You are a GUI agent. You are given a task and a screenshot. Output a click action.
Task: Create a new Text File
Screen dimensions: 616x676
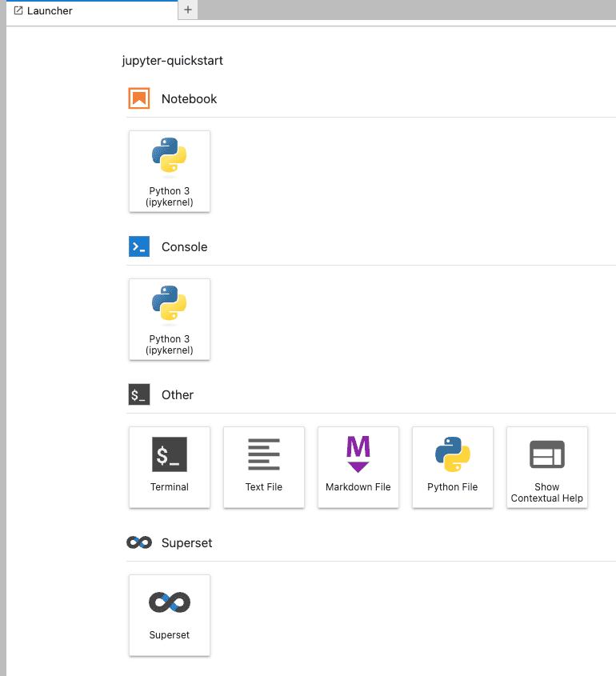(x=264, y=467)
